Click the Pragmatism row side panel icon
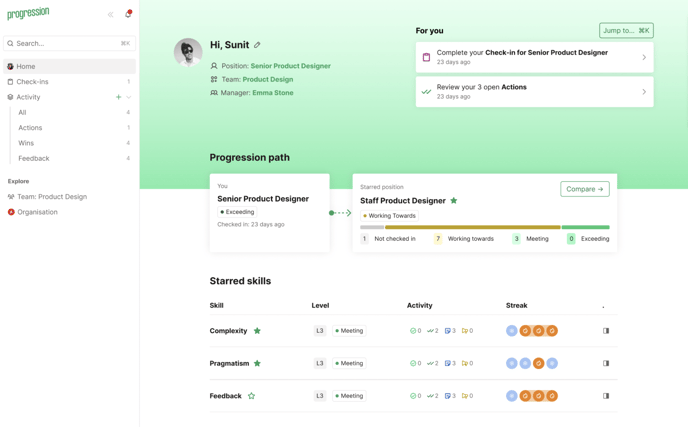688x427 pixels. [x=605, y=363]
